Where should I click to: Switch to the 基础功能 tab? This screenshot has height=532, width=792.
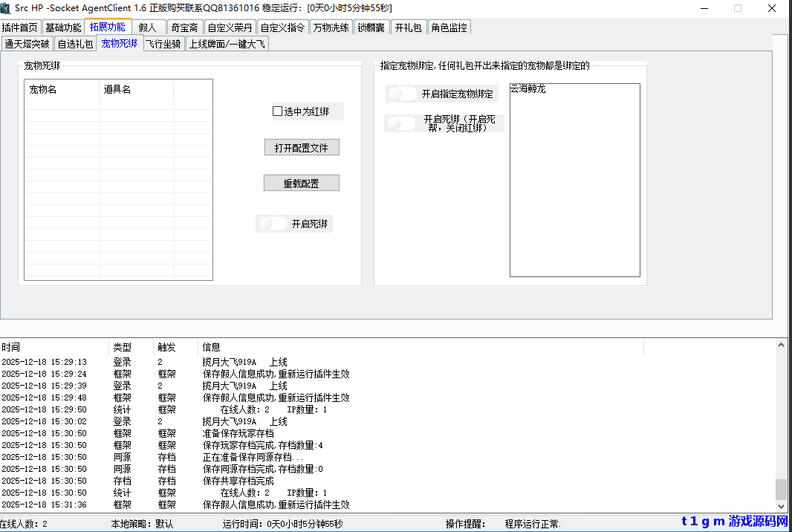(63, 26)
